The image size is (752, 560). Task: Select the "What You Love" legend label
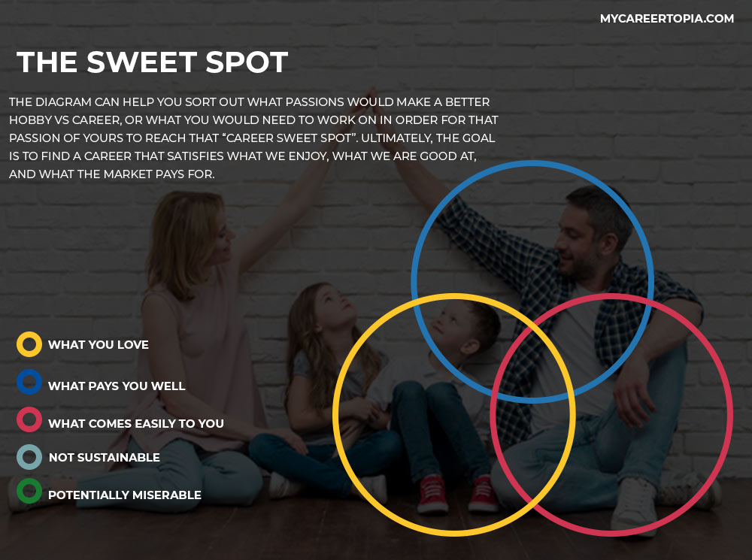tap(99, 345)
